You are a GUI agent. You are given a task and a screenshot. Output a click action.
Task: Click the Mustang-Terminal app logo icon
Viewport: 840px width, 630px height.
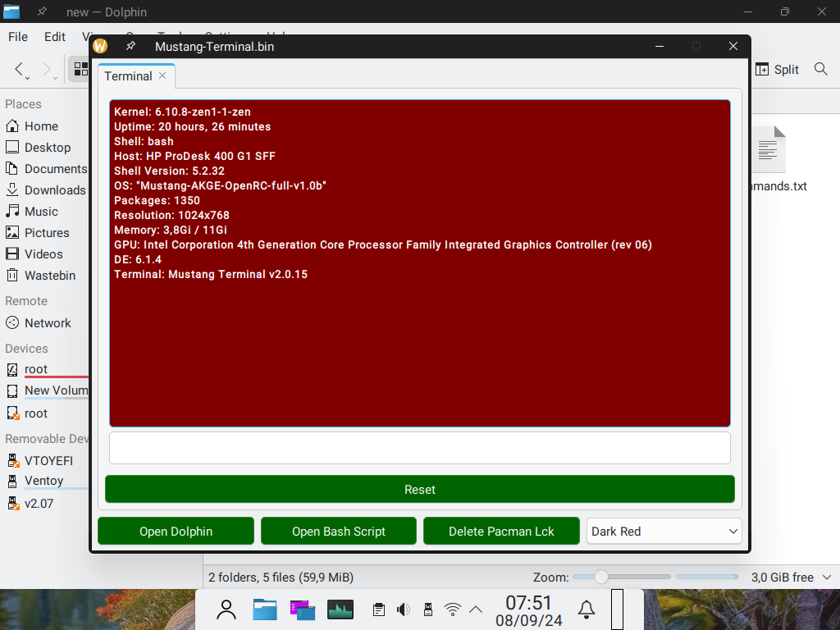100,47
